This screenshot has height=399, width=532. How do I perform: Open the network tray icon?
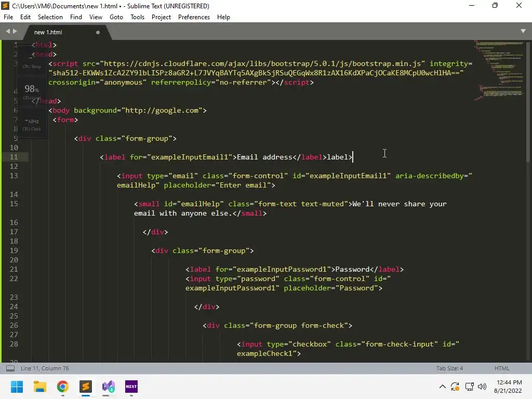[470, 387]
